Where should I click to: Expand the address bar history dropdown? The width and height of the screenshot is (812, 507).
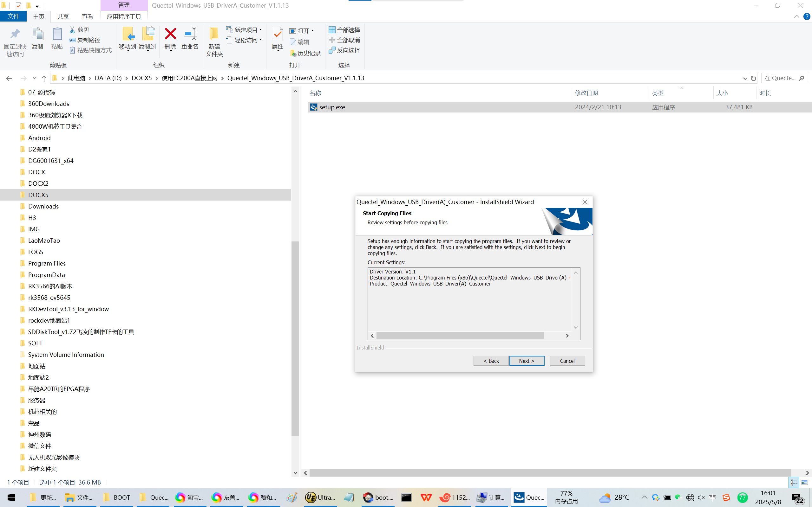tap(745, 78)
